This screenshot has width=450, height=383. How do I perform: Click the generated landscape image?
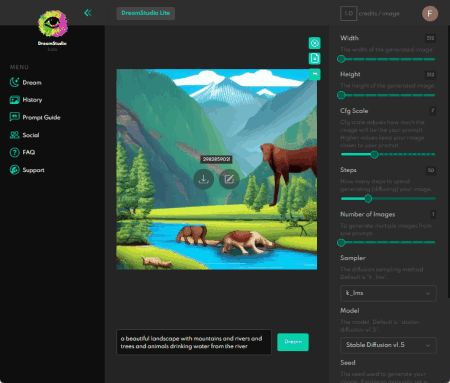(x=217, y=169)
